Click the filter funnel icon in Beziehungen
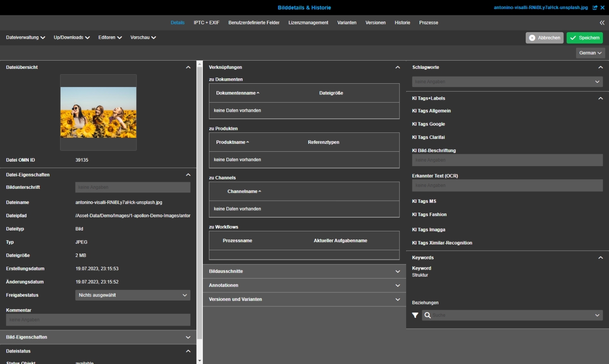The height and width of the screenshot is (364, 609). [415, 315]
